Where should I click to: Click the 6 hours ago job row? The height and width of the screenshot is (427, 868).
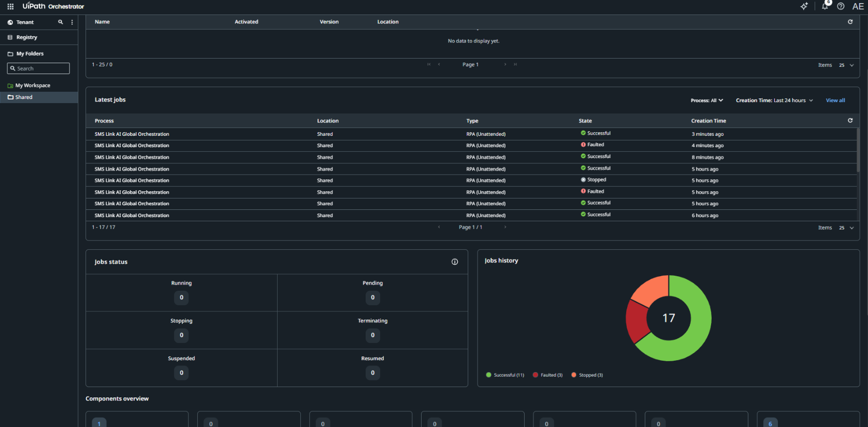tap(471, 215)
